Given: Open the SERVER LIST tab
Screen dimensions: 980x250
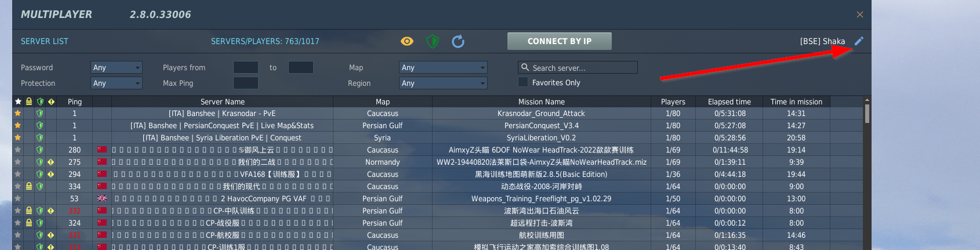Looking at the screenshot, I should [45, 41].
